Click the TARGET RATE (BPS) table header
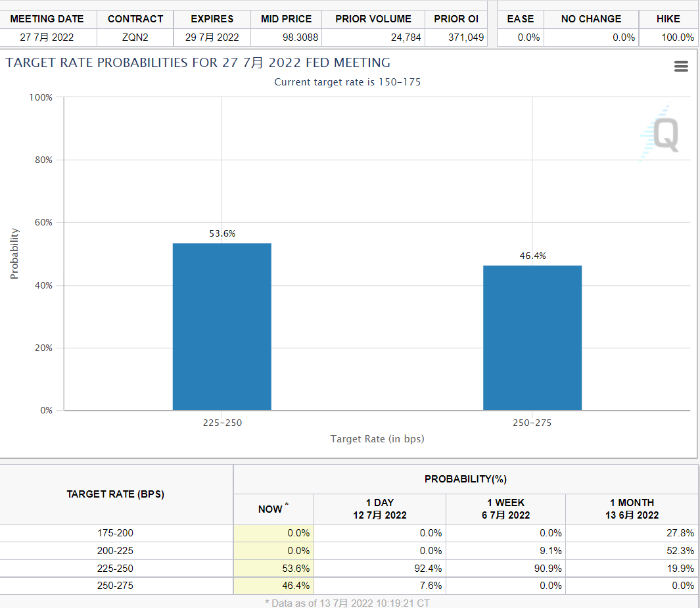This screenshot has width=700, height=608. pos(115,494)
